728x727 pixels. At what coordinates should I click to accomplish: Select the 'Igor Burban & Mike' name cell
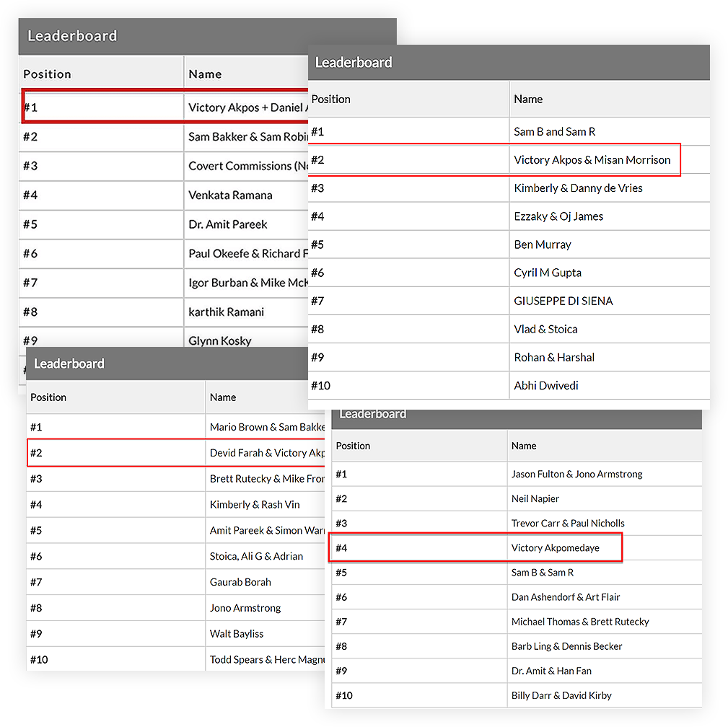247,283
